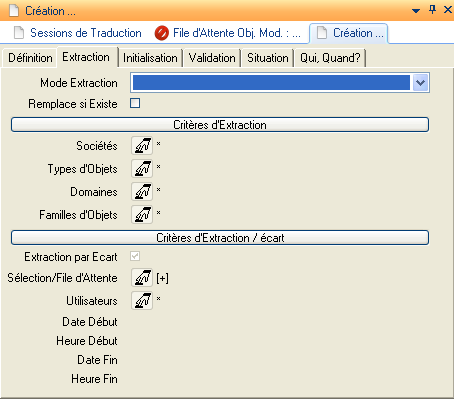
Task: Switch to the Qui, Quand? tab
Action: click(330, 58)
